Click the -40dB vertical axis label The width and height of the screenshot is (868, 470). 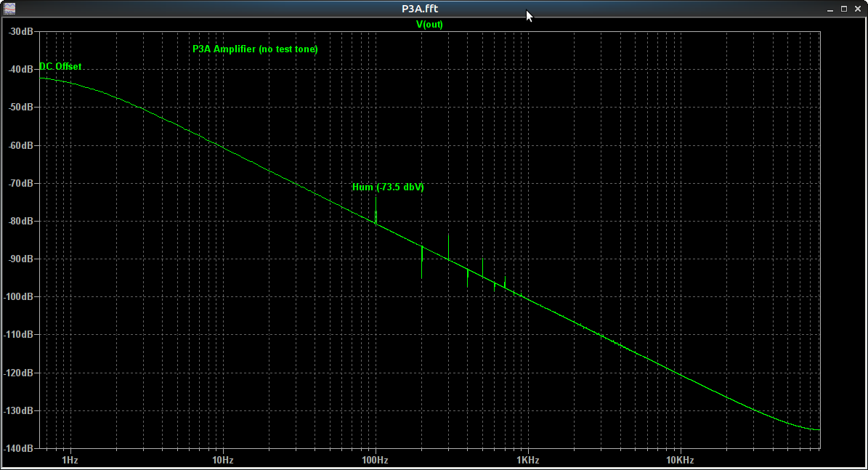20,69
